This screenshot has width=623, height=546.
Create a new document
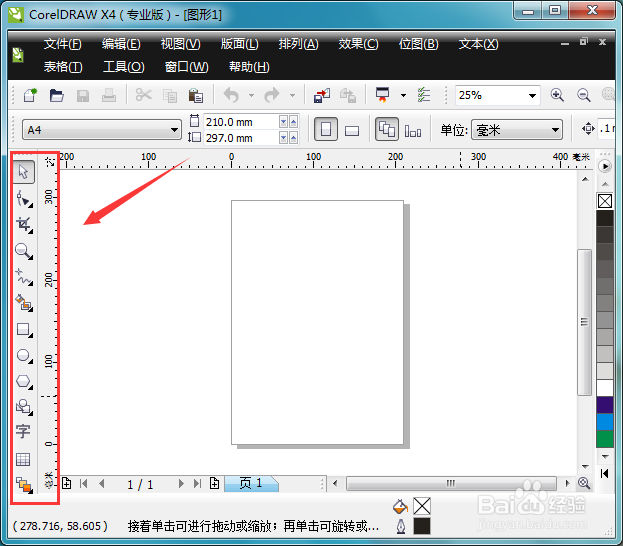click(x=30, y=95)
